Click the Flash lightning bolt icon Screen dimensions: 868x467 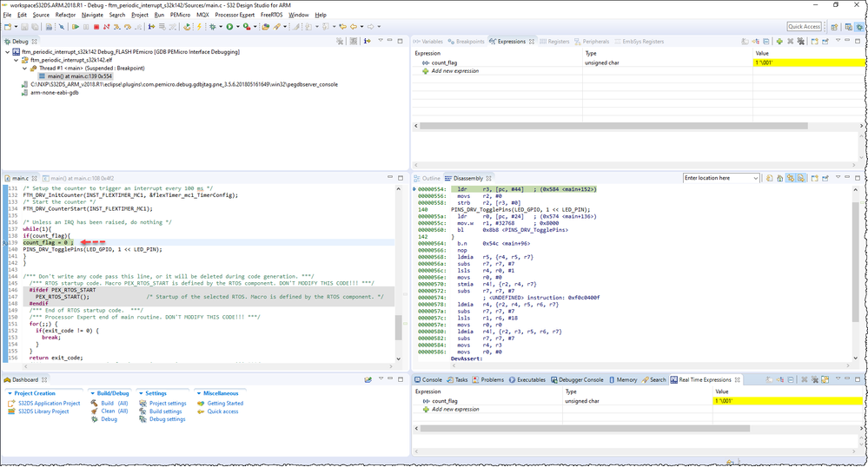(x=200, y=27)
